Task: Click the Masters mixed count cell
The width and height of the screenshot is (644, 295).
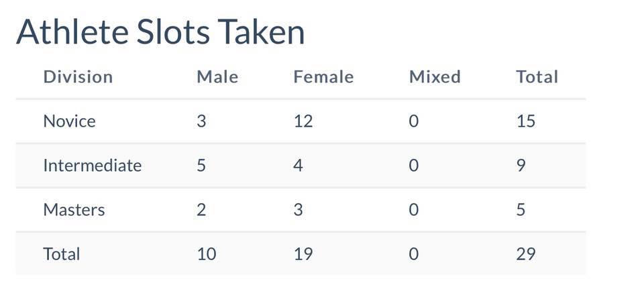Action: tap(413, 210)
